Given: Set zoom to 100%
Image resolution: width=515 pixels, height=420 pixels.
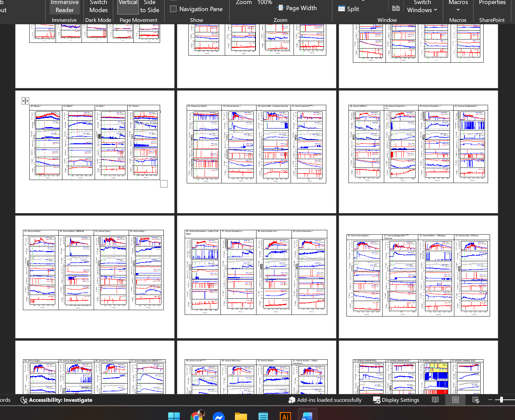Looking at the screenshot, I should pos(265,3).
